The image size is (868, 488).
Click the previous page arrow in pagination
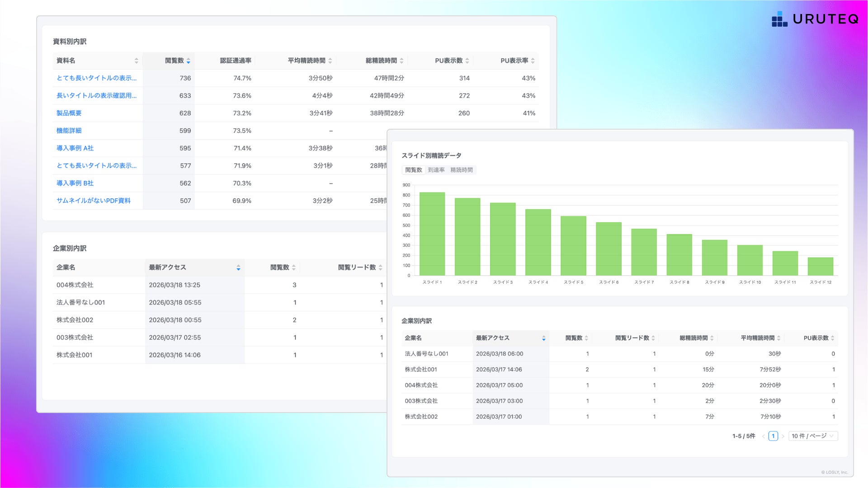coord(763,436)
